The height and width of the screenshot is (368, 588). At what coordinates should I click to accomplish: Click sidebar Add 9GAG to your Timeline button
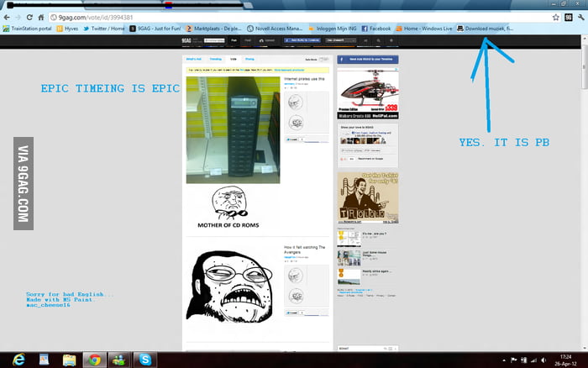point(368,60)
